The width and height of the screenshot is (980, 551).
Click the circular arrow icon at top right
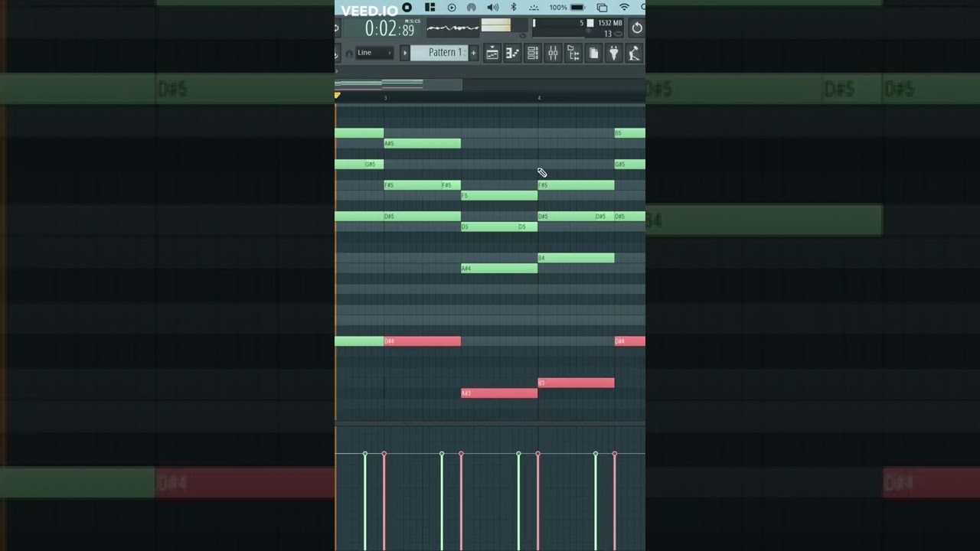tap(636, 28)
